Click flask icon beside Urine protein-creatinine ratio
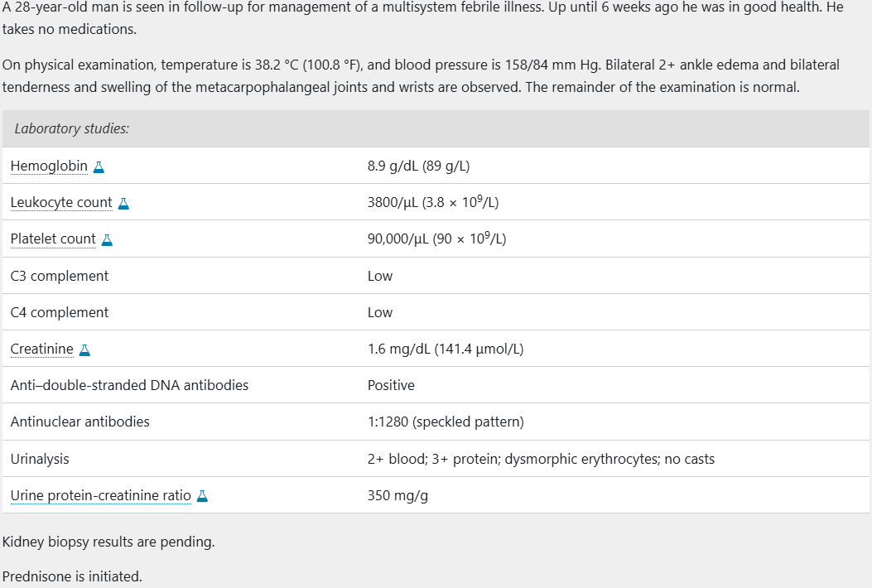This screenshot has width=872, height=588. 202,496
